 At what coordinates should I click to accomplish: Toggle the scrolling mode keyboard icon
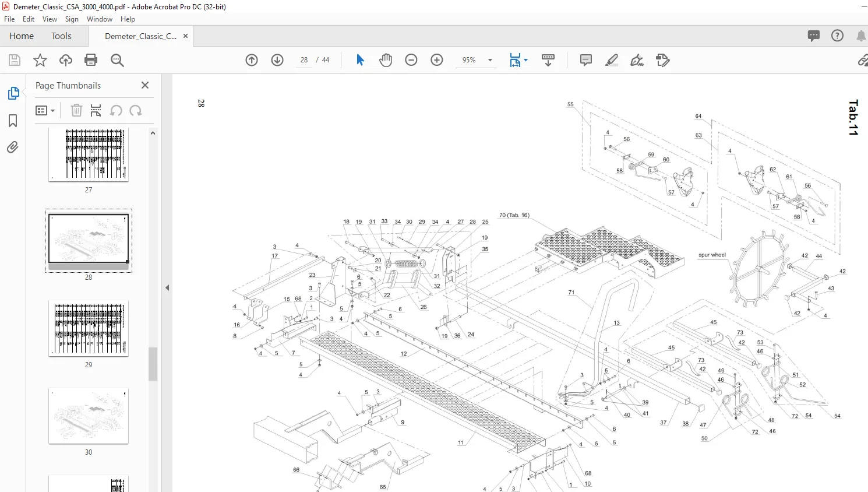click(548, 60)
